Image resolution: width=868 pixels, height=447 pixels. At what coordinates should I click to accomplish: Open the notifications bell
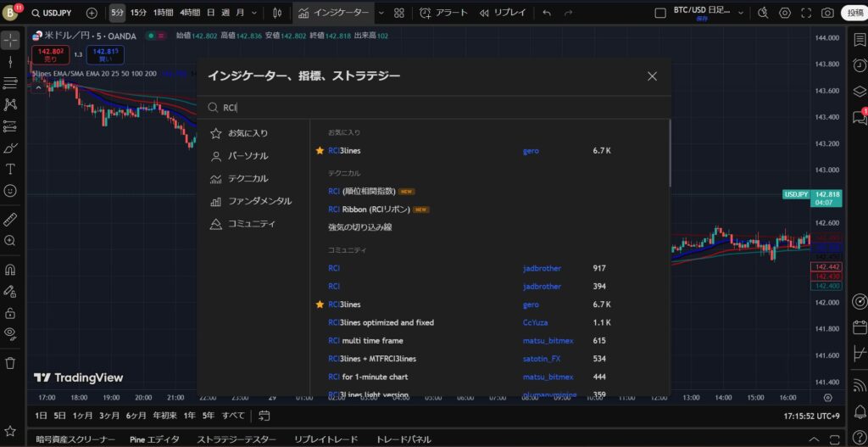pos(860,411)
